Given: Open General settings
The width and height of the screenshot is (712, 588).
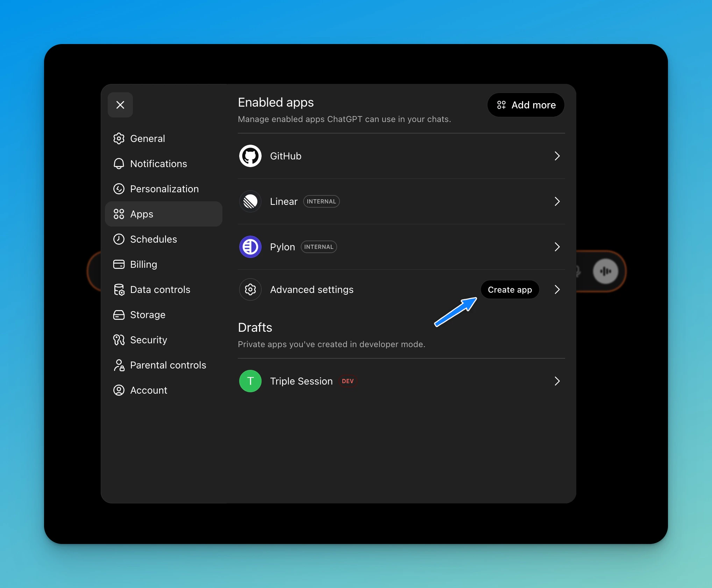Looking at the screenshot, I should coord(163,138).
